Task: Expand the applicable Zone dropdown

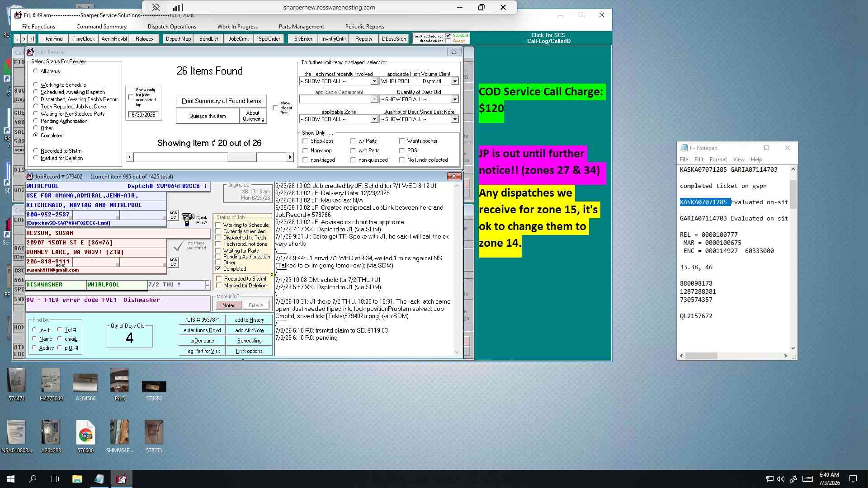Action: 374,119
